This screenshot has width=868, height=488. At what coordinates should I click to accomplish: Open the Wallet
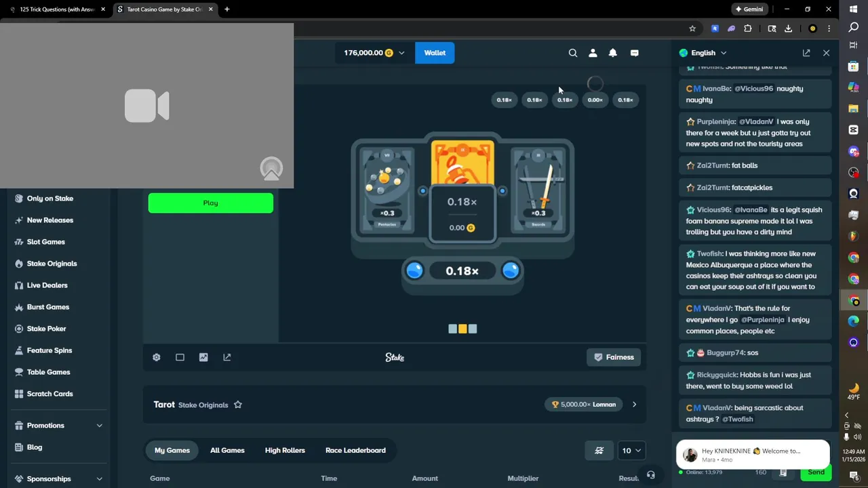point(435,53)
